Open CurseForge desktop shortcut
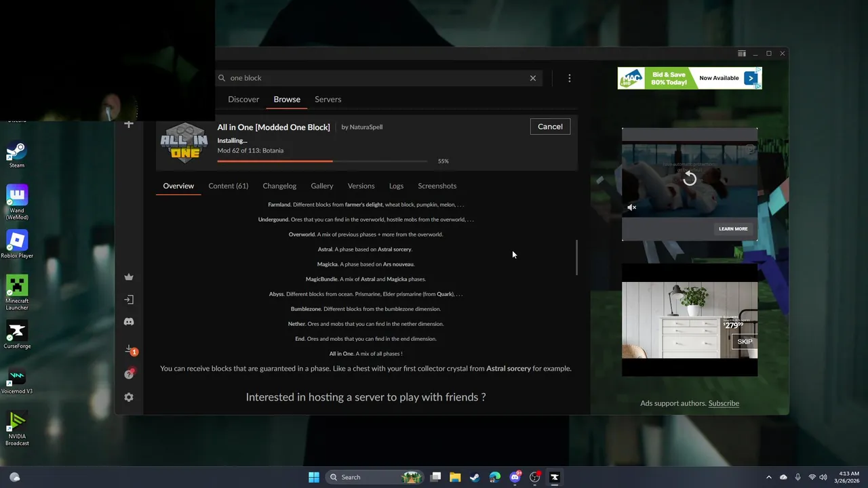The height and width of the screenshot is (488, 868). tap(17, 335)
